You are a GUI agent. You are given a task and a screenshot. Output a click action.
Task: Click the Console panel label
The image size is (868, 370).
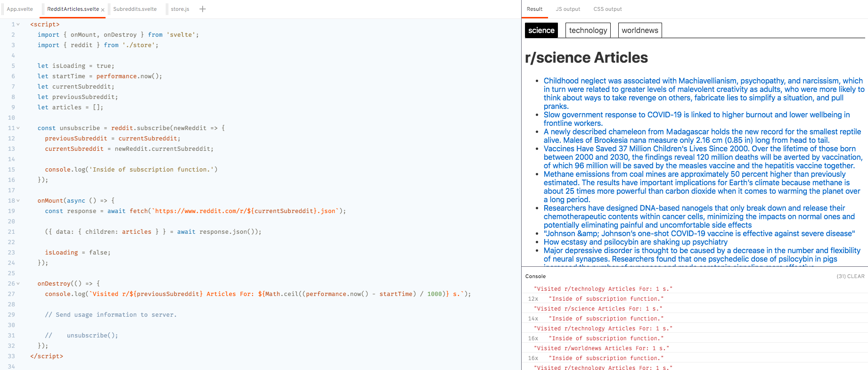[x=535, y=276]
